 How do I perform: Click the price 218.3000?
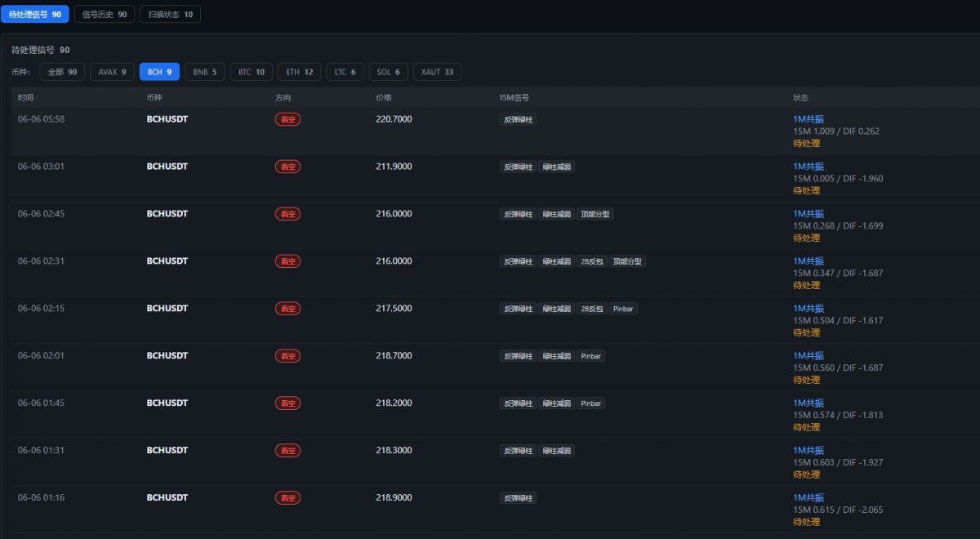pyautogui.click(x=394, y=451)
